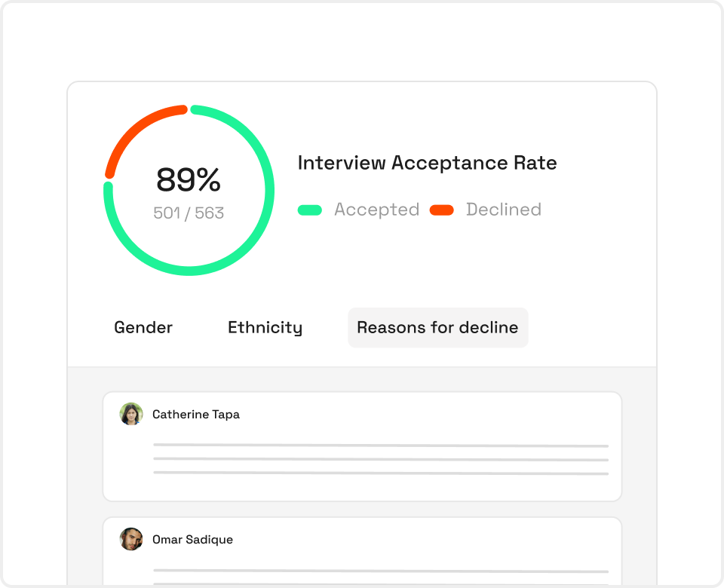Toggle the Declined legend label
Image resolution: width=724 pixels, height=588 pixels.
coord(503,210)
